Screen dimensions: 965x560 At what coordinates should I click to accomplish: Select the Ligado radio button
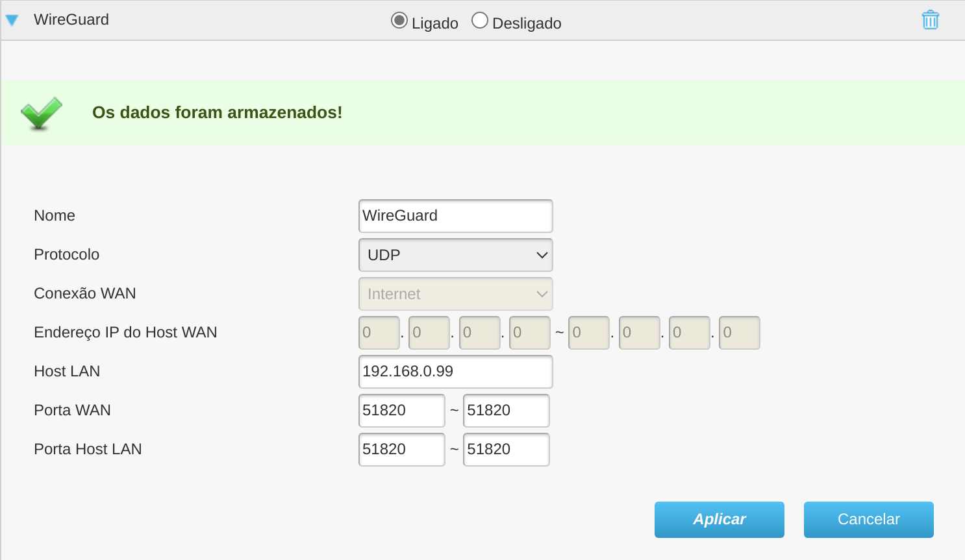[399, 19]
